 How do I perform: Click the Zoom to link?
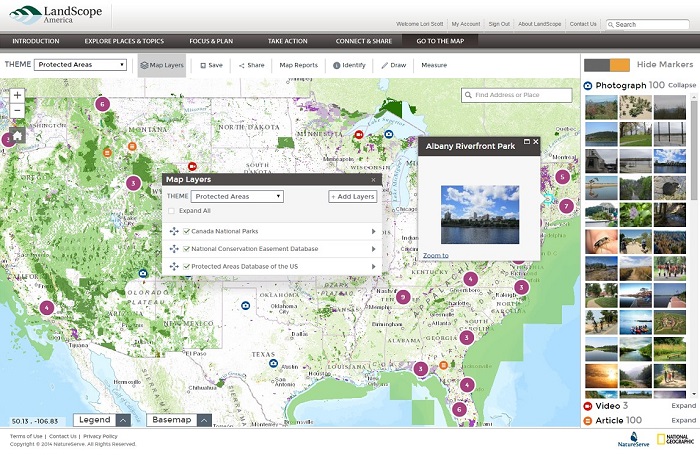click(436, 255)
